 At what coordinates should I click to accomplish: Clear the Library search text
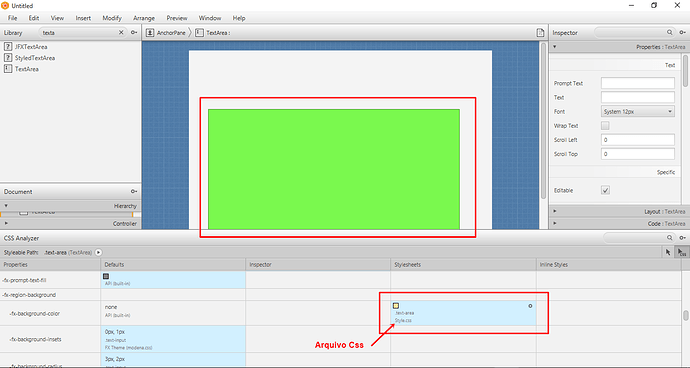121,33
